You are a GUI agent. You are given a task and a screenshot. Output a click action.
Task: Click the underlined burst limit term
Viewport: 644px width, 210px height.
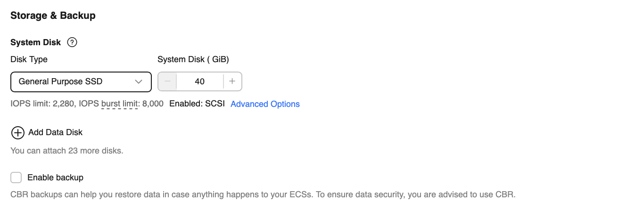119,104
